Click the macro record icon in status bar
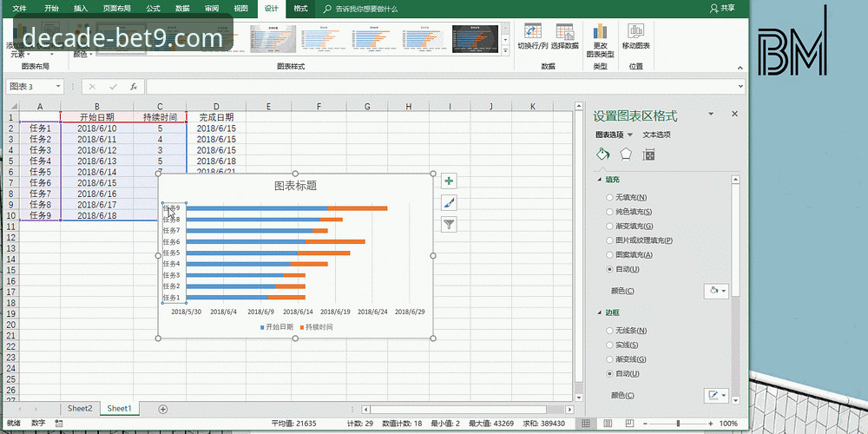This screenshot has height=434, width=868. click(59, 424)
